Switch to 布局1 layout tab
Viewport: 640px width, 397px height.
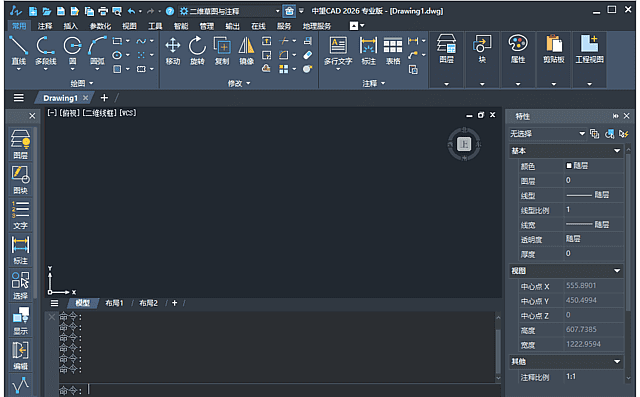coord(114,303)
